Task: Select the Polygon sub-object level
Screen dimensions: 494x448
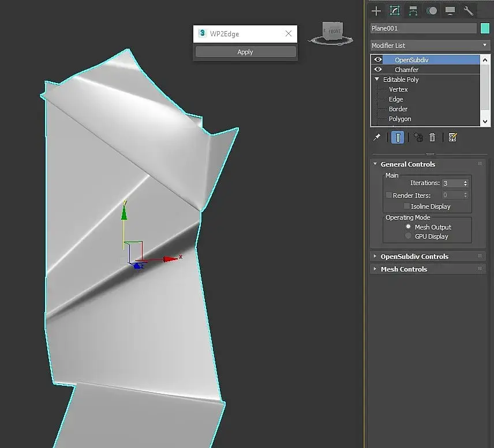Action: (400, 119)
